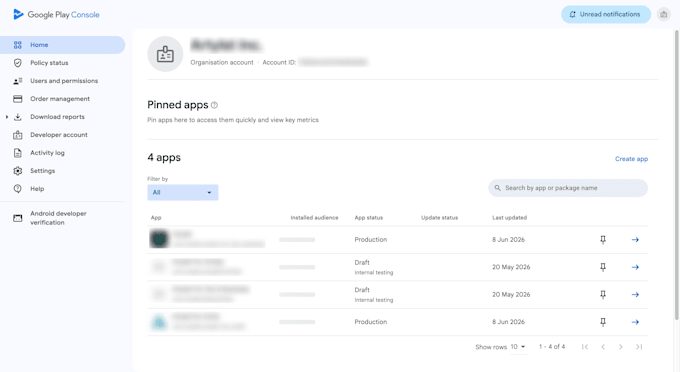Expand the Download reports arrow
The height and width of the screenshot is (372, 680).
pyautogui.click(x=7, y=117)
